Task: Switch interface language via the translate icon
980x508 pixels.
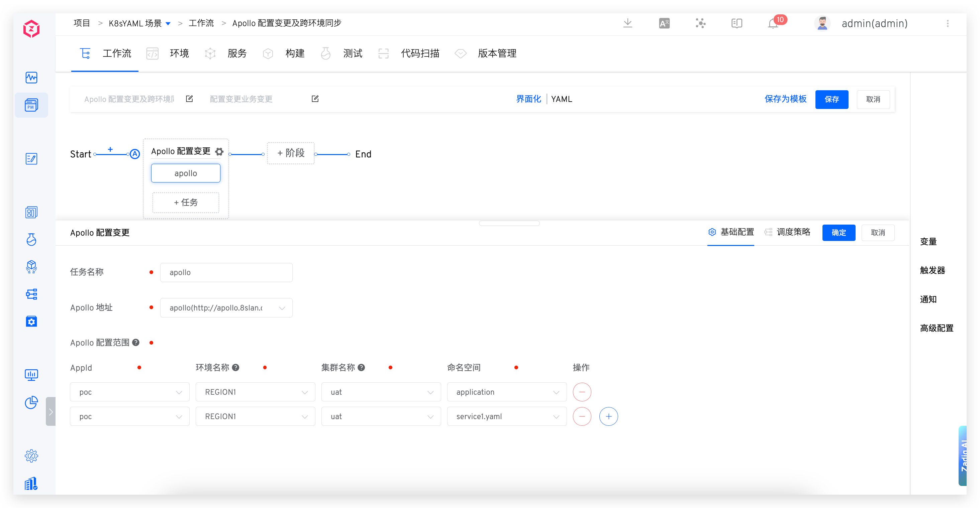Action: [x=664, y=24]
